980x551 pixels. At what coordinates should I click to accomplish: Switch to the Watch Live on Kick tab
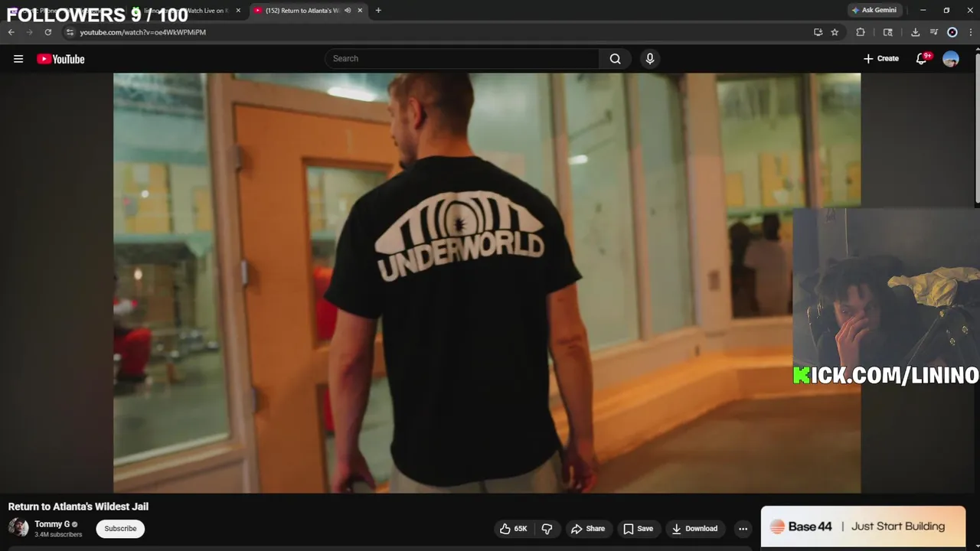pos(188,10)
